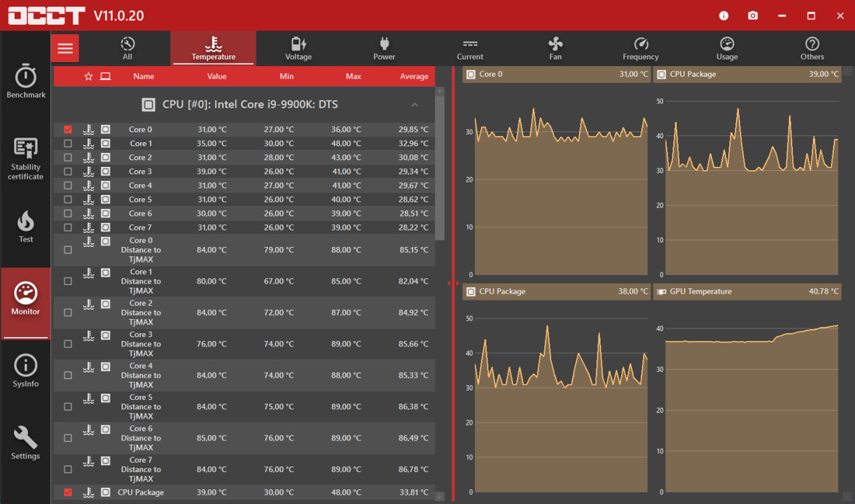Check Core 0 Distance to TjMAX checkbox
This screenshot has height=504, width=855.
(67, 250)
